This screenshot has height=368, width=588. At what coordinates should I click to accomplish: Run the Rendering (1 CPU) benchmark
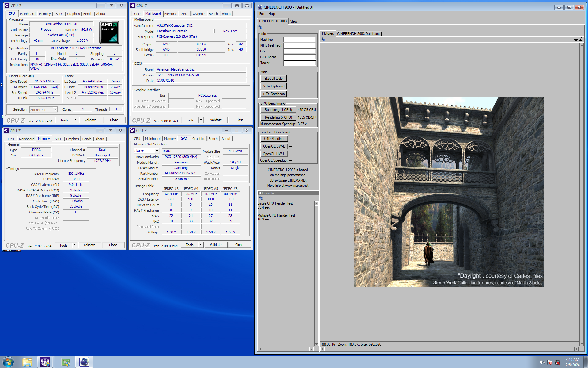click(278, 110)
